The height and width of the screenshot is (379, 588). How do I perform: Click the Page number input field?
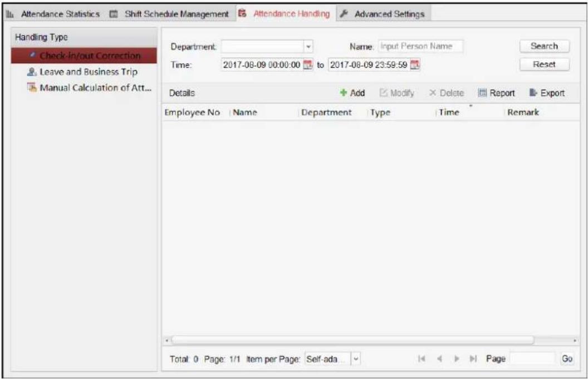(532, 359)
